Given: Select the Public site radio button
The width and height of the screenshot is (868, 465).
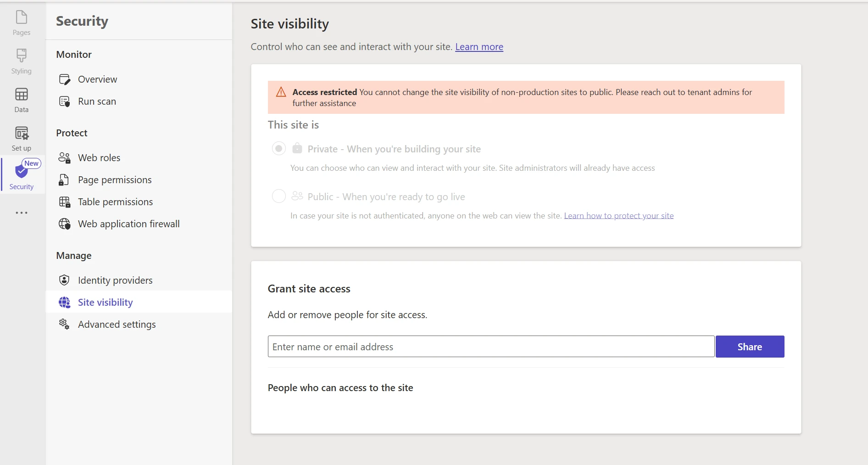Looking at the screenshot, I should tap(279, 196).
